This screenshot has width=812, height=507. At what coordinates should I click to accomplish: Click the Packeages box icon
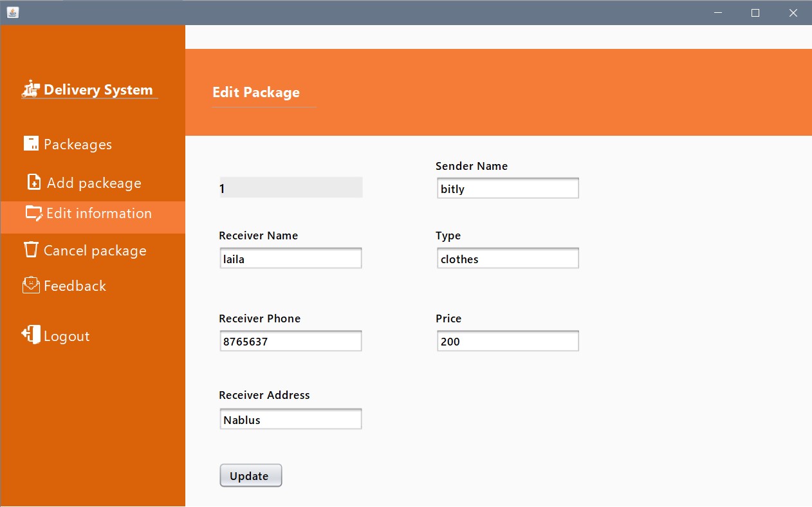tap(31, 143)
